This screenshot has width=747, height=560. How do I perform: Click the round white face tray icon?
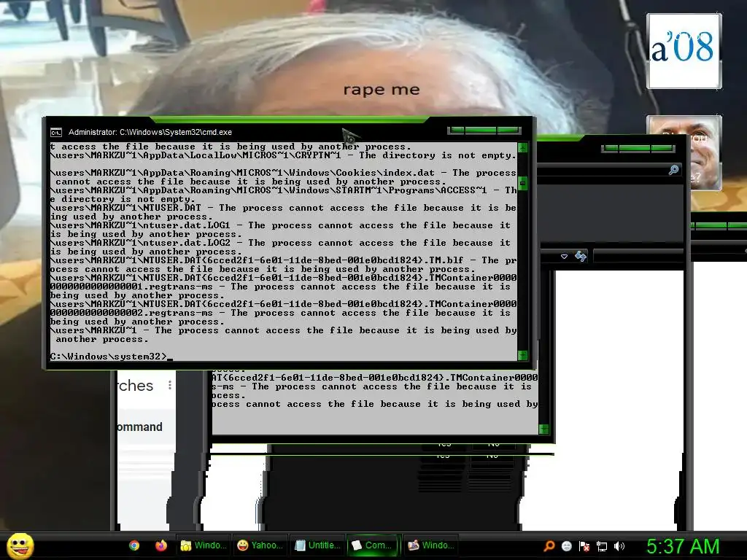(x=566, y=546)
